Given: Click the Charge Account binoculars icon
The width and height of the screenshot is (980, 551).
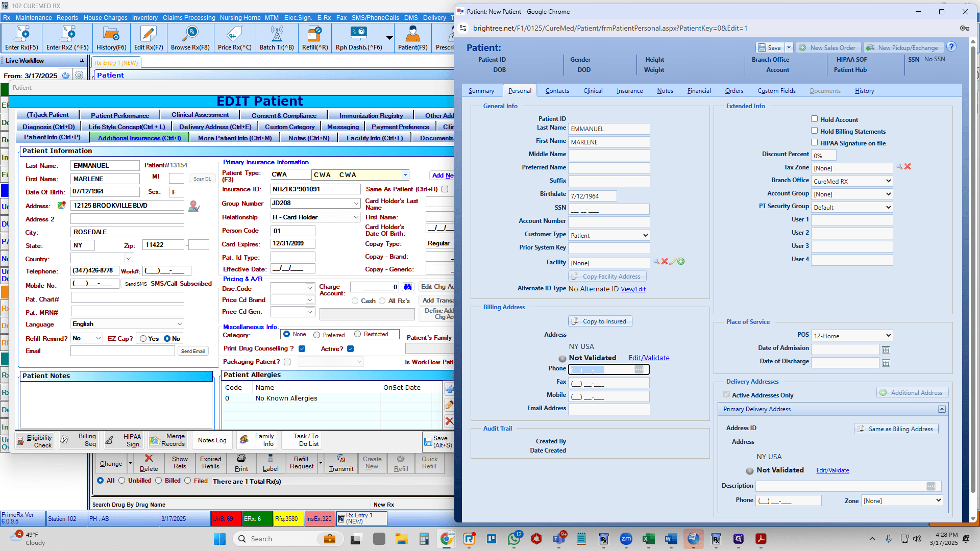Looking at the screenshot, I should [x=407, y=287].
